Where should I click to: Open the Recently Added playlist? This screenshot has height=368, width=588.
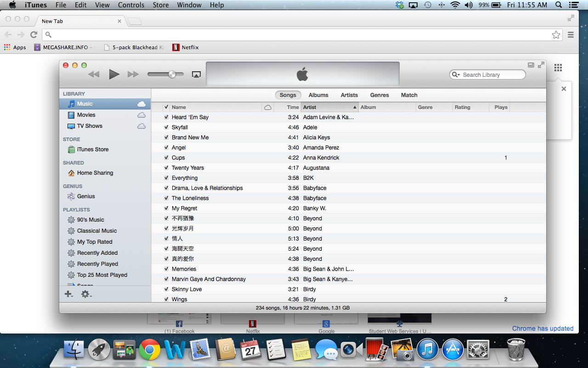pyautogui.click(x=105, y=253)
